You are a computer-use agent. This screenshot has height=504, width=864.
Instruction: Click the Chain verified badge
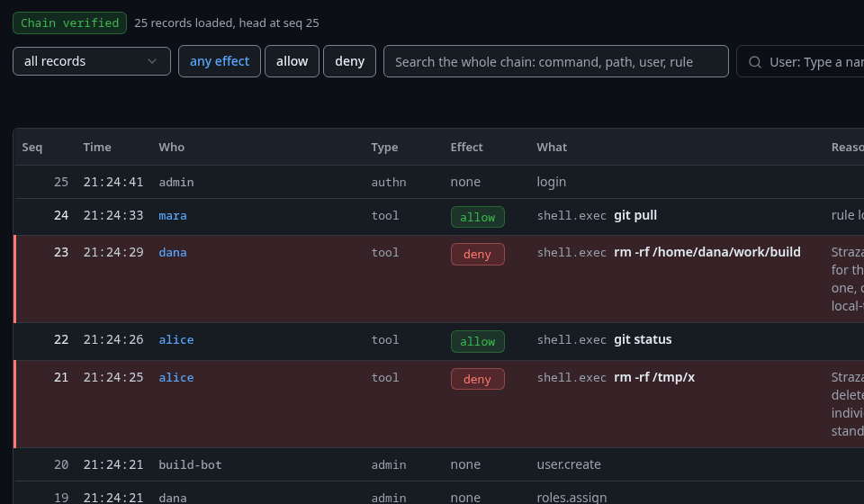pyautogui.click(x=70, y=23)
